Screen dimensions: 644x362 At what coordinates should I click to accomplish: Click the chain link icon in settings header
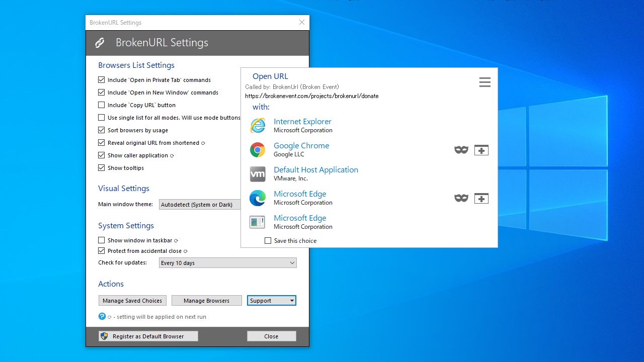pyautogui.click(x=100, y=43)
